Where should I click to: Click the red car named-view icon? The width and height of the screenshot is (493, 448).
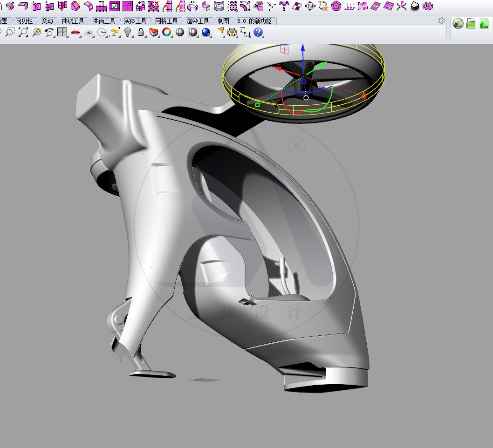[75, 33]
